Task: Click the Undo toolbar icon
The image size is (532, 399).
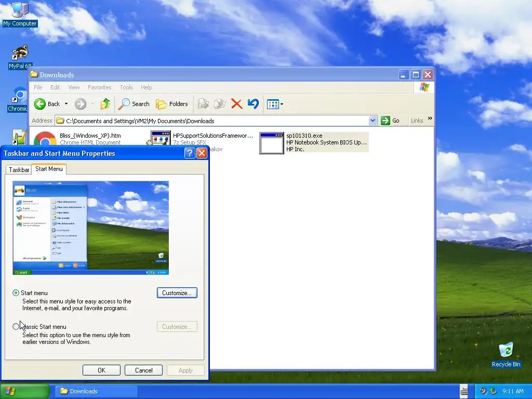Action: click(253, 104)
